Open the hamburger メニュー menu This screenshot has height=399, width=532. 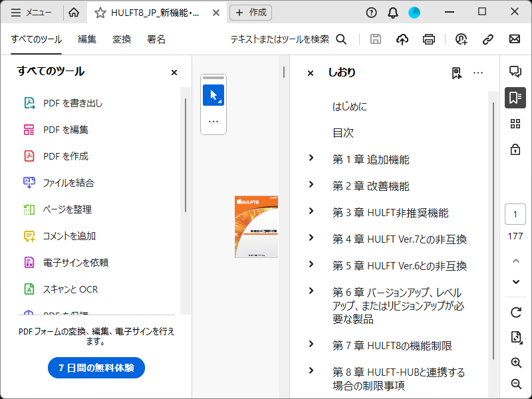pos(31,13)
